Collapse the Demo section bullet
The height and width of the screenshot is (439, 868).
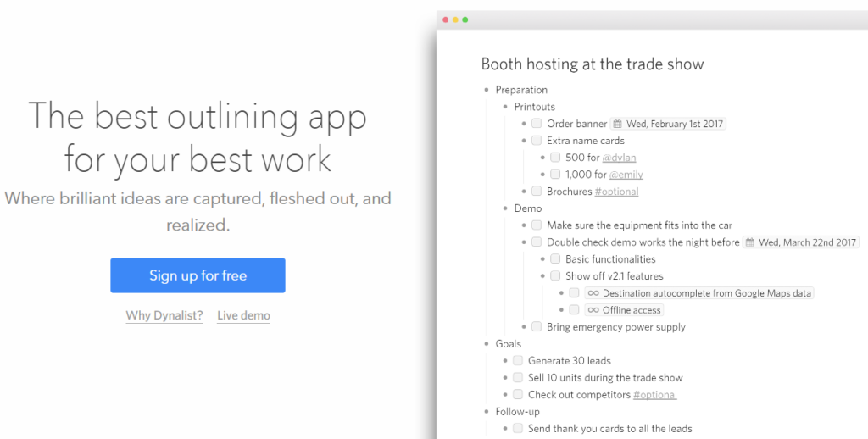click(505, 208)
